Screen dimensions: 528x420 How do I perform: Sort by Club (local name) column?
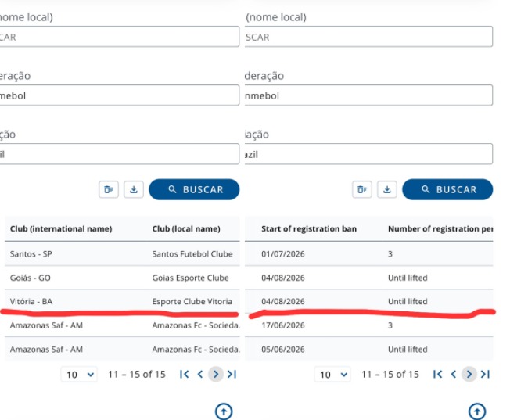click(186, 228)
